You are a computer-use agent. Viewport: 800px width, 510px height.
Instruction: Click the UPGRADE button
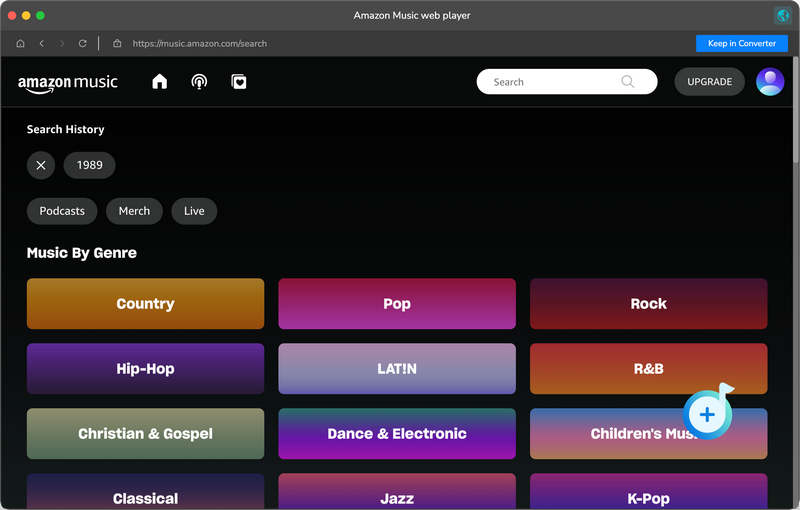[x=709, y=82]
